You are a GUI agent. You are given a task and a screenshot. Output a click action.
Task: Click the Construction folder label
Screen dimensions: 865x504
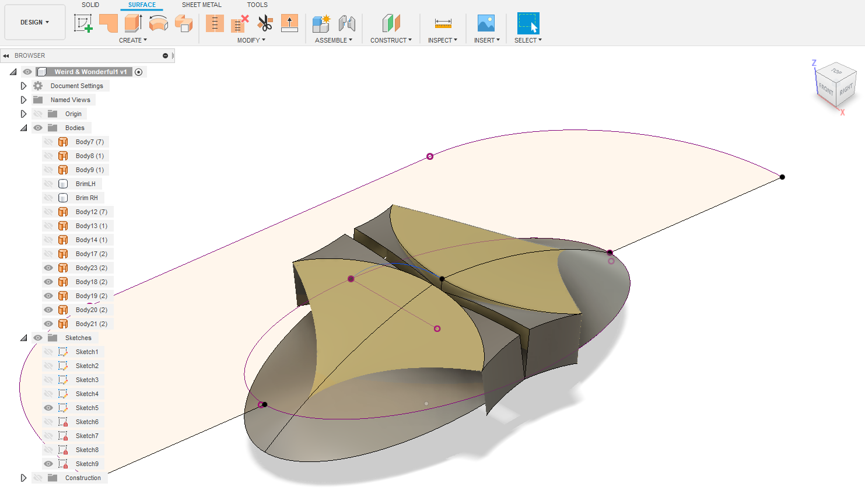83,478
